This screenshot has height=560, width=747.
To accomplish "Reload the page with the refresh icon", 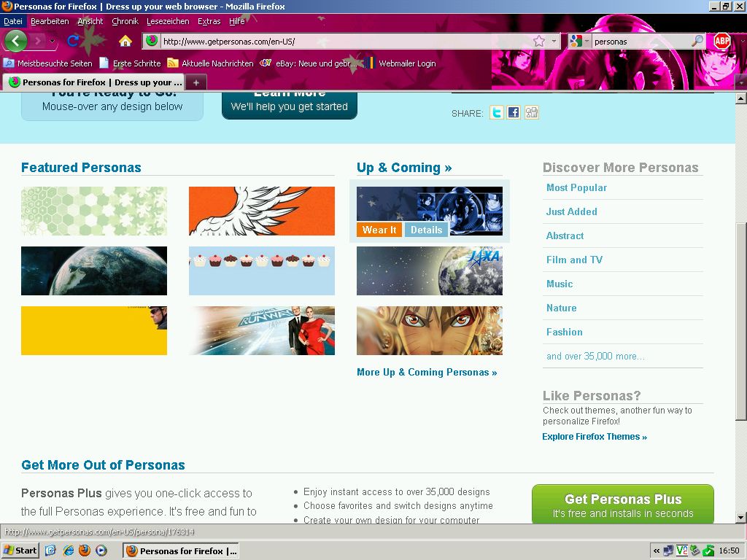I will point(73,41).
